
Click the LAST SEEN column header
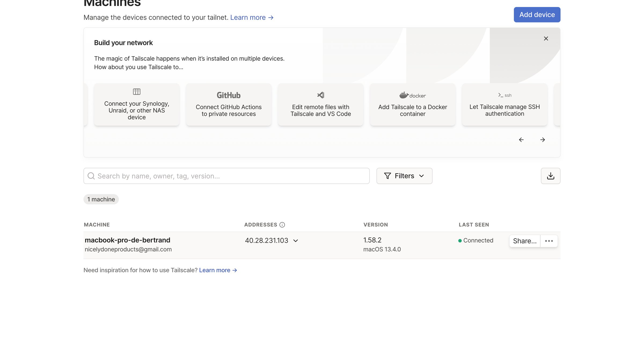click(474, 225)
